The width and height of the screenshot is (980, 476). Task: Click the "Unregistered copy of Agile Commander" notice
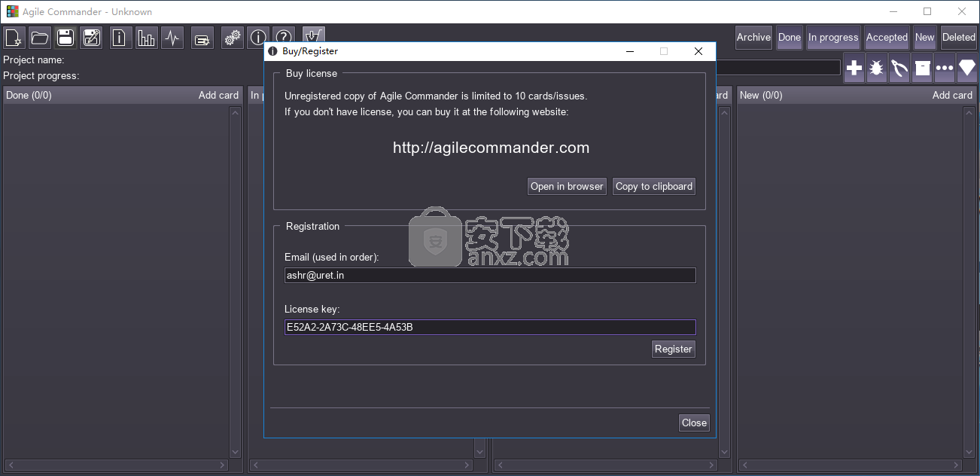pos(436,96)
